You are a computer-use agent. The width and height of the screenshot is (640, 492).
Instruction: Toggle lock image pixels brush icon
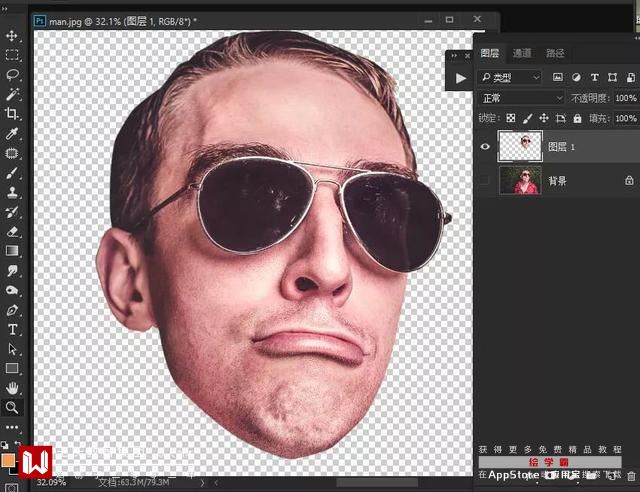point(527,118)
